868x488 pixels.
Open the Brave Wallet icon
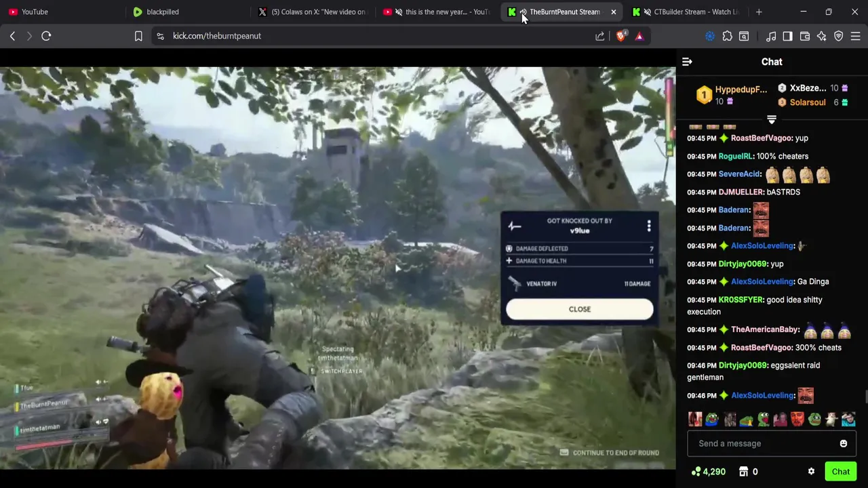pos(805,36)
